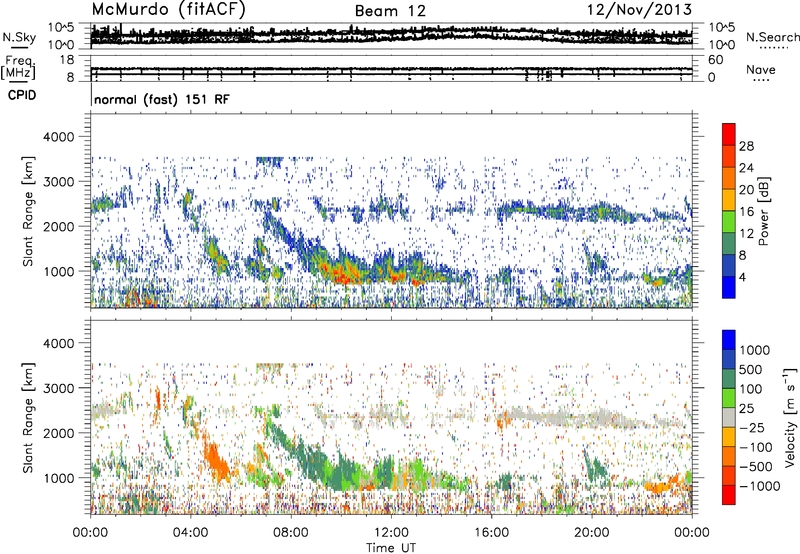Viewport: 800px width, 554px height.
Task: Click the '16:00' time axis tick
Action: click(491, 533)
